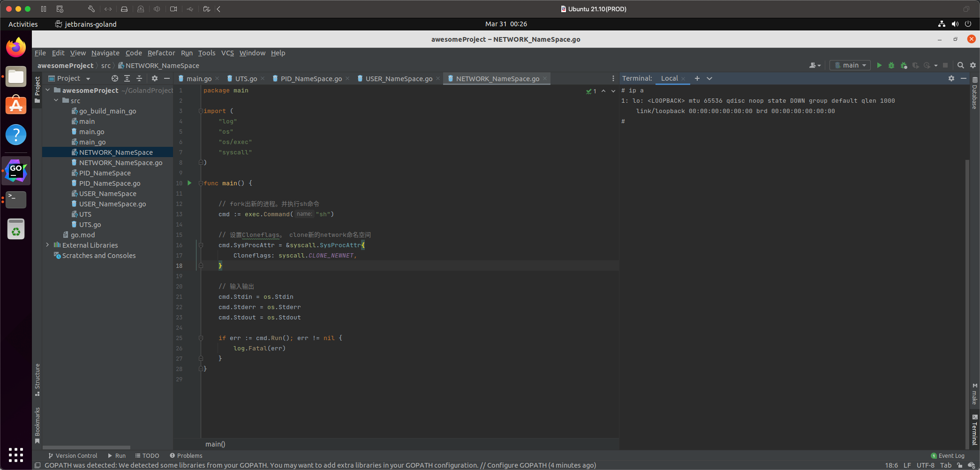Toggle the Database tool window on right edge
This screenshot has width=980, height=470.
pos(974,93)
